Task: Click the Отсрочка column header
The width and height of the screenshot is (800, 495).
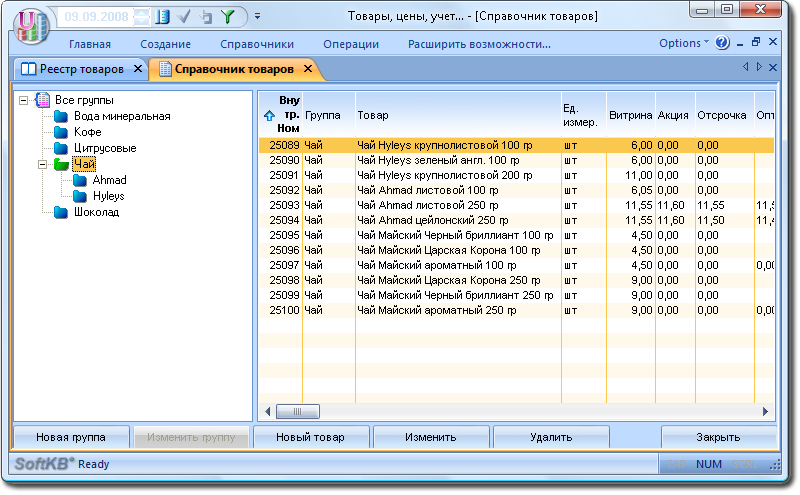Action: pyautogui.click(x=722, y=115)
